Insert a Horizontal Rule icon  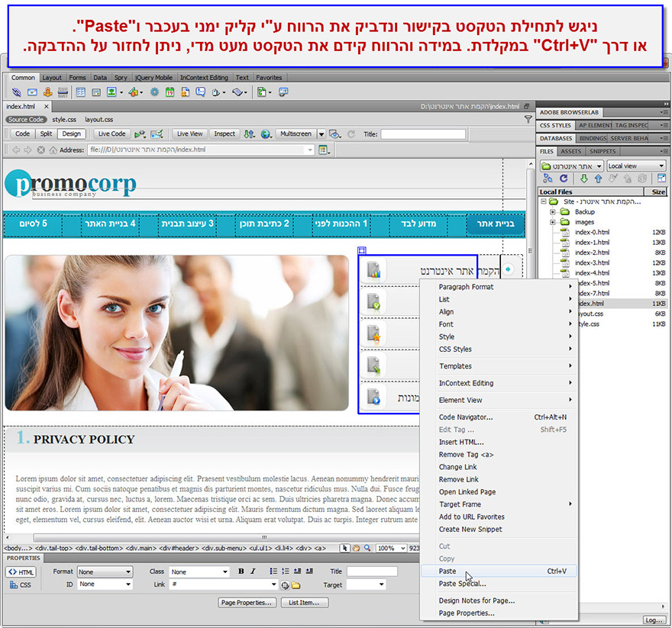[63, 92]
